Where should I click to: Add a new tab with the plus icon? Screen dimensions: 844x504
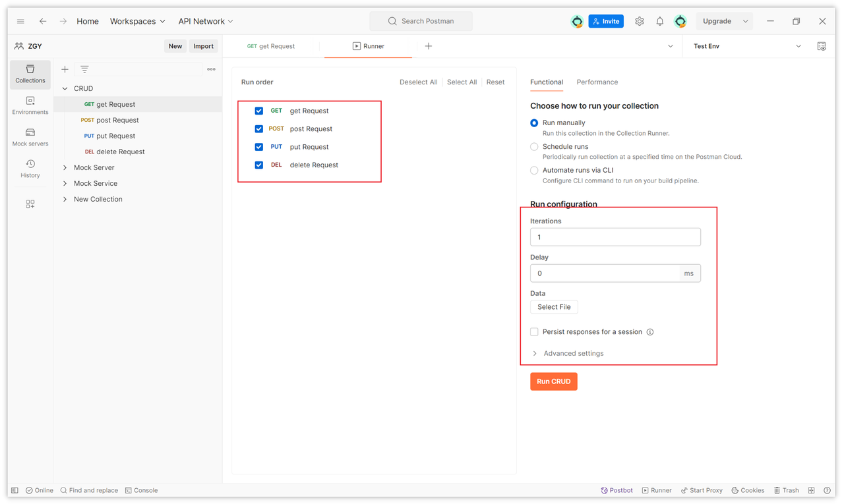click(x=429, y=46)
